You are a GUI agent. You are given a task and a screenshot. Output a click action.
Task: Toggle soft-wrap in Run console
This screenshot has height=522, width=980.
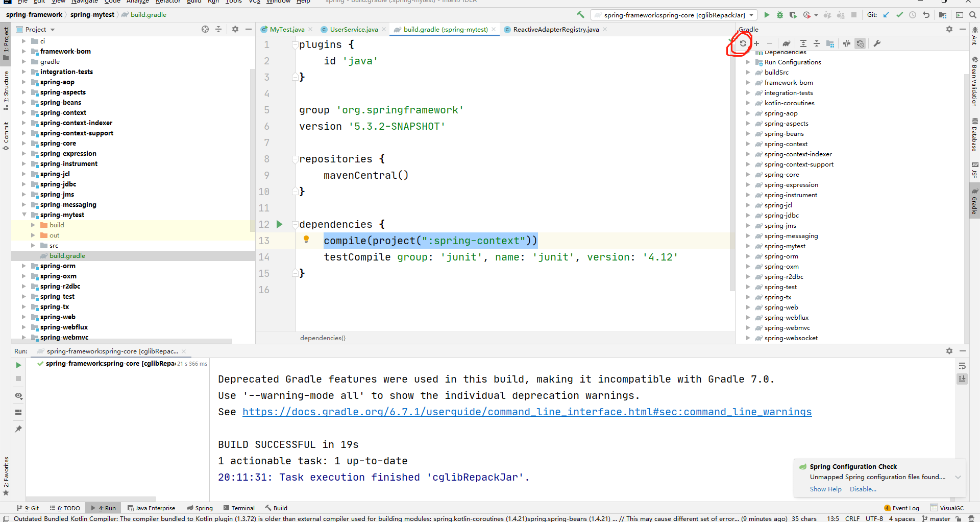(x=962, y=366)
